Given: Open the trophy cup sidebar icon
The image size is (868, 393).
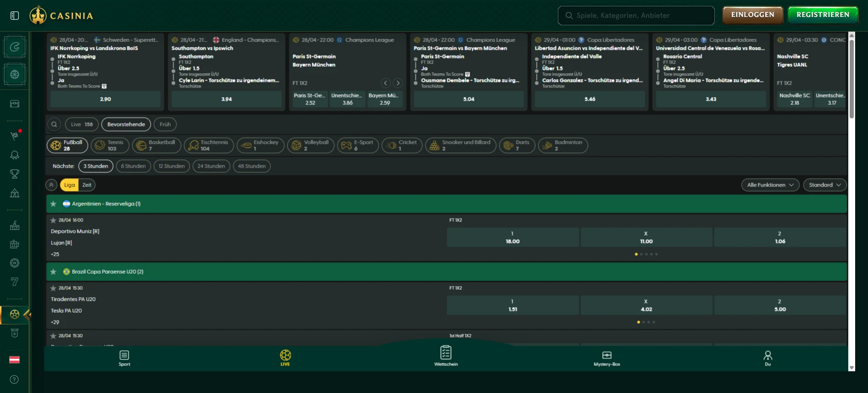Looking at the screenshot, I should tap(15, 174).
